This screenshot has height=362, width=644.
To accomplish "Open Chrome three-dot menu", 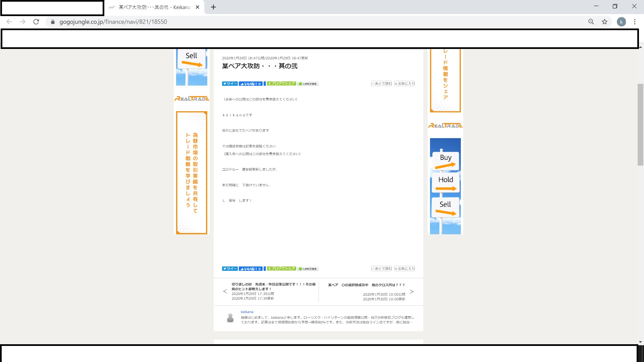I will (635, 22).
